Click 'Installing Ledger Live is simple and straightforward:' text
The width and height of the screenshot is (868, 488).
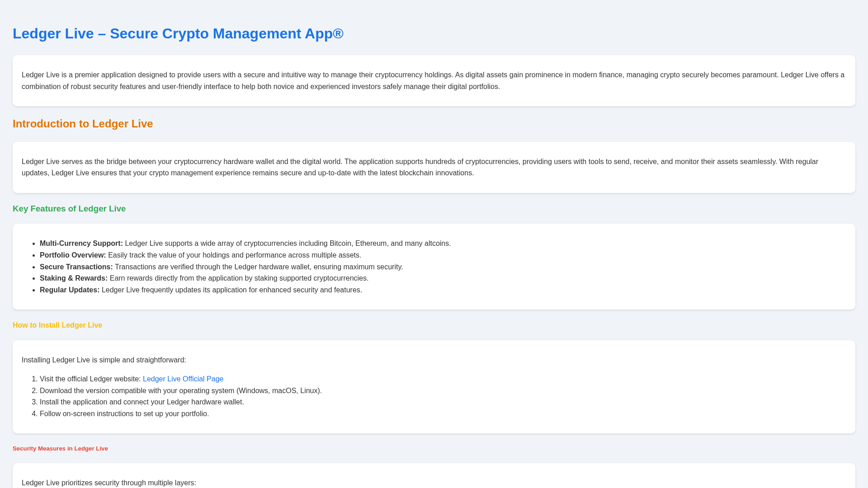point(104,360)
